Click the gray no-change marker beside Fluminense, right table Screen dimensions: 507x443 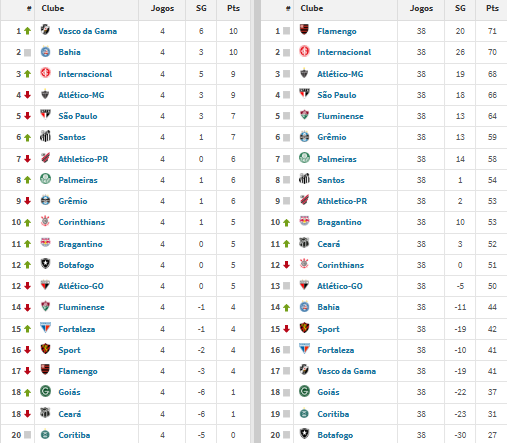pos(286,116)
